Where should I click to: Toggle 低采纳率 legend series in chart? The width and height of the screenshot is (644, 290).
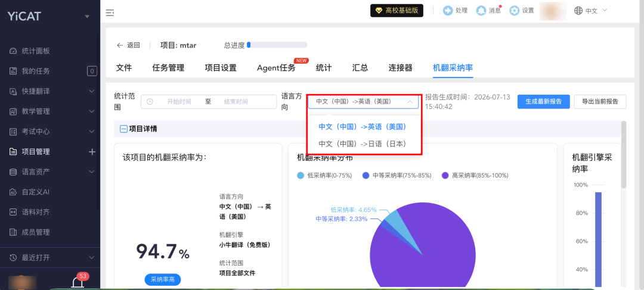[x=324, y=176]
